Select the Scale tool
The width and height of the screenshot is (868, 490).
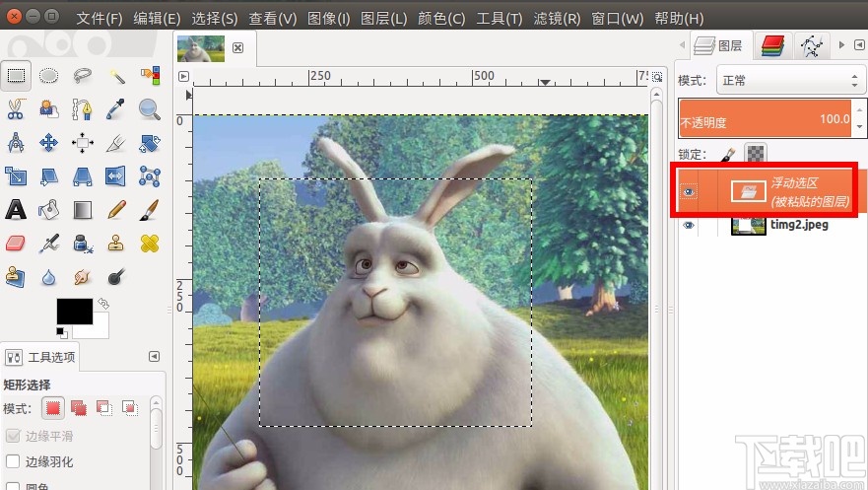pos(16,176)
